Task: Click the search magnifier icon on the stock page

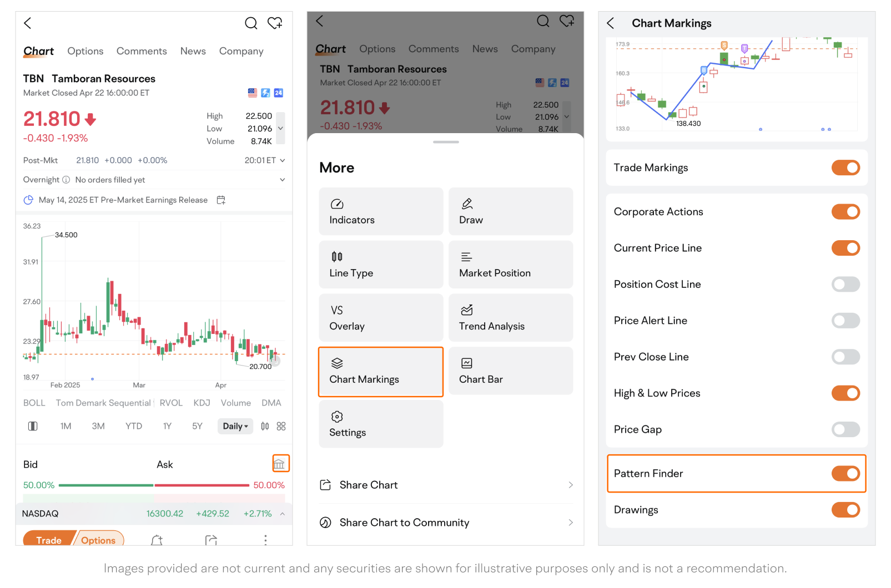Action: (x=251, y=23)
